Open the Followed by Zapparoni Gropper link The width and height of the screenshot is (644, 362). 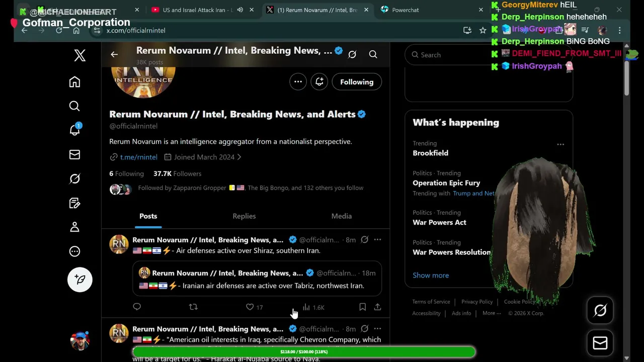pos(251,188)
